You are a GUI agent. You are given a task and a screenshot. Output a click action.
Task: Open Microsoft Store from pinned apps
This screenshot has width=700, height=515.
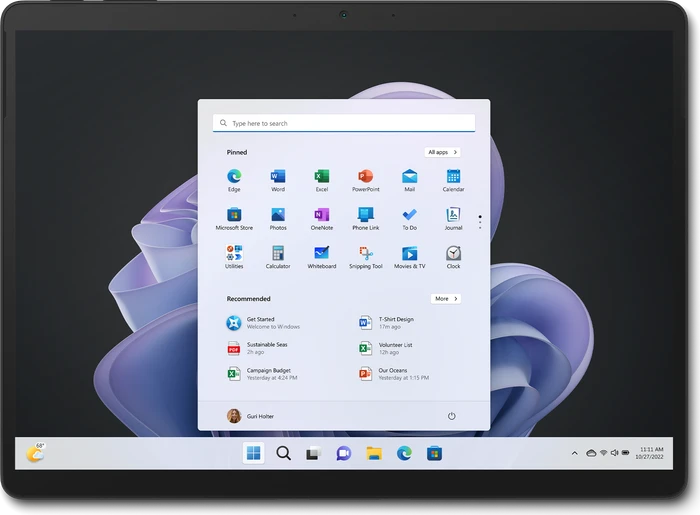click(234, 219)
